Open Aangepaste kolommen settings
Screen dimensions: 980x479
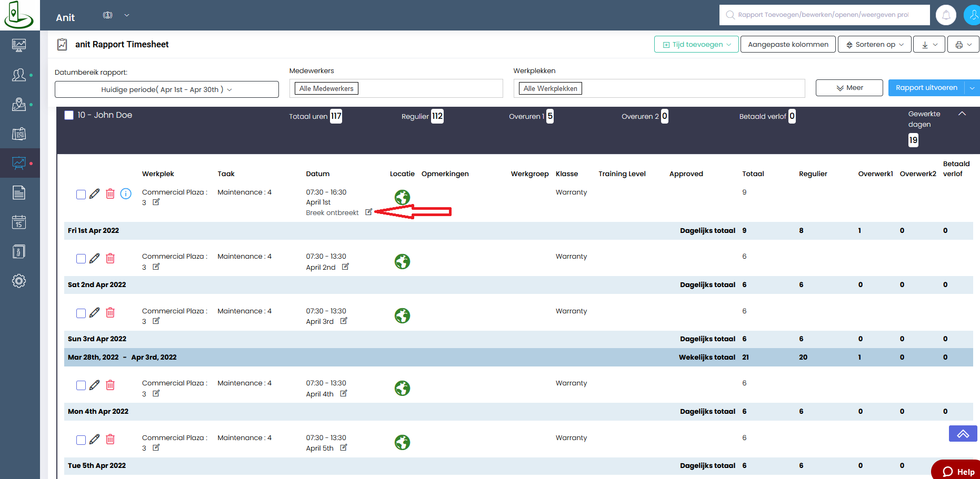788,45
